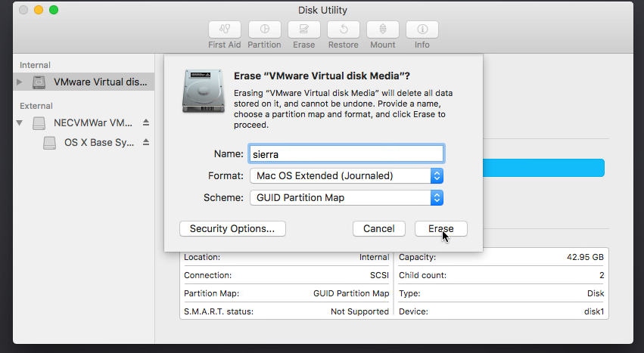Viewport: 644px width, 353px height.
Task: Click the Mount toolbar icon
Action: click(383, 29)
